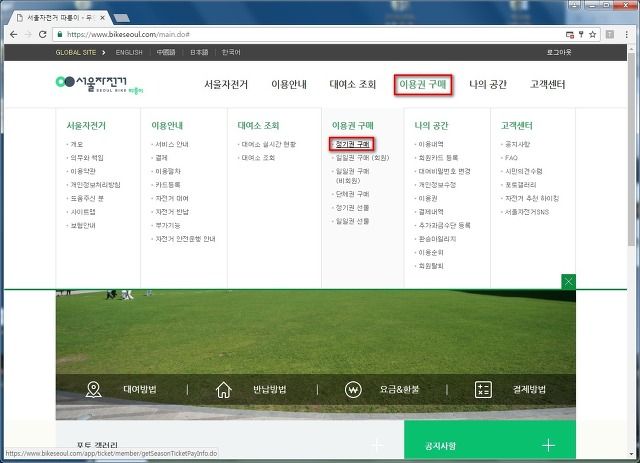The height and width of the screenshot is (463, 640).
Task: Click the saved password key icon
Action: click(581, 34)
